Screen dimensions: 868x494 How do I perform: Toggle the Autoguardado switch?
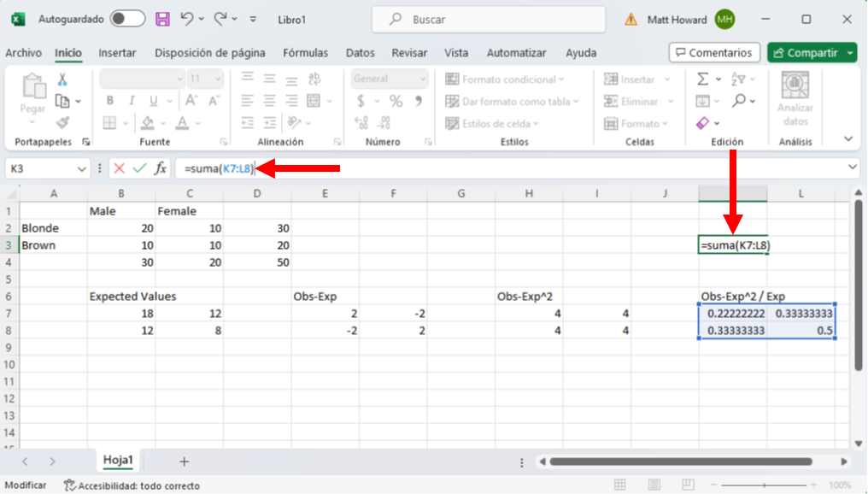pos(126,18)
